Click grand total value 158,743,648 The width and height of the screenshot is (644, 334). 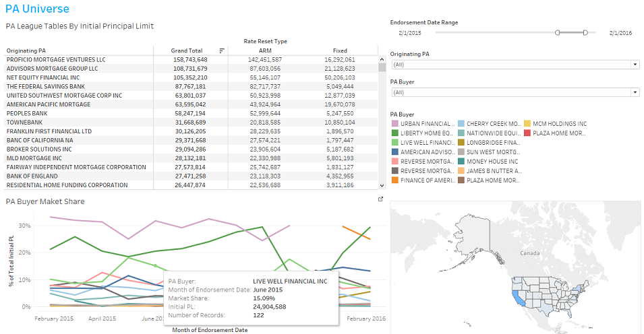[x=190, y=60]
